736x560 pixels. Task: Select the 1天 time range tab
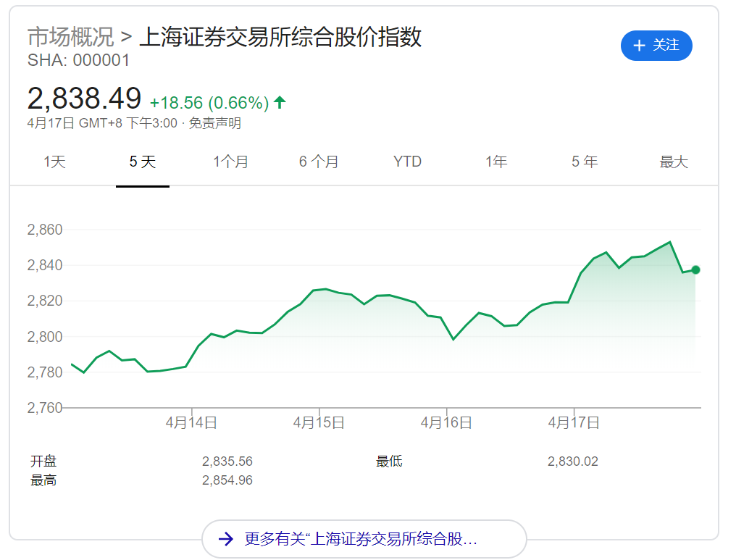pyautogui.click(x=54, y=162)
